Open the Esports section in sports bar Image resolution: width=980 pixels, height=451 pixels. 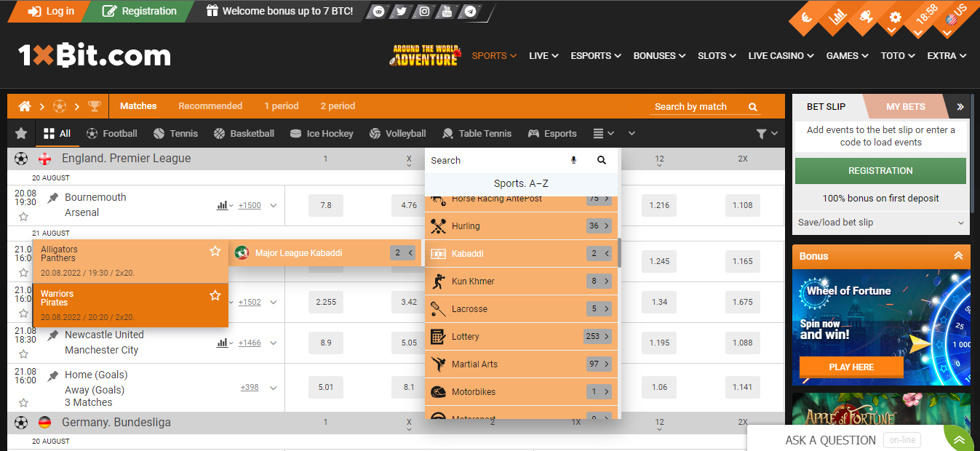552,133
